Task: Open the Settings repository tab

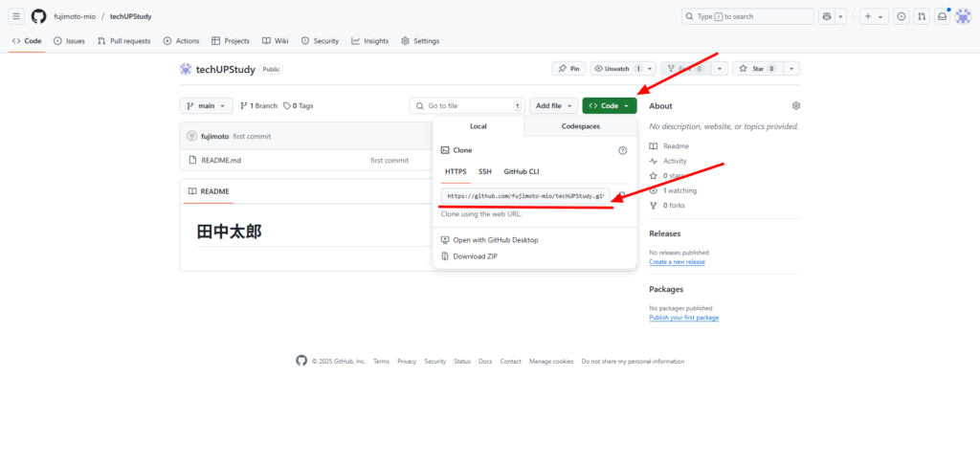Action: pos(420,41)
